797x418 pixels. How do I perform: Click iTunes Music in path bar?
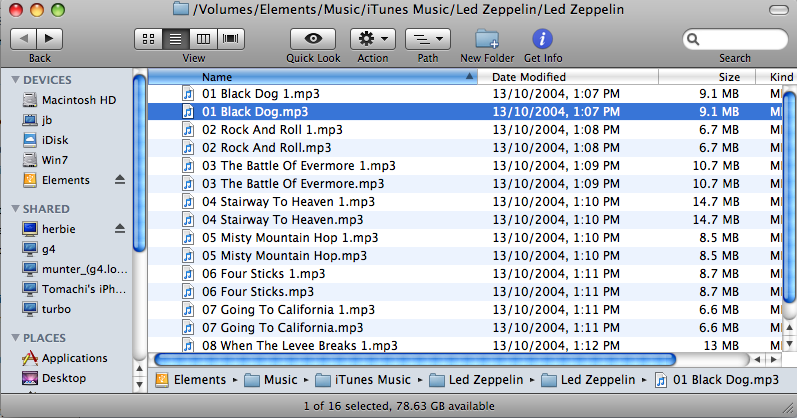363,380
